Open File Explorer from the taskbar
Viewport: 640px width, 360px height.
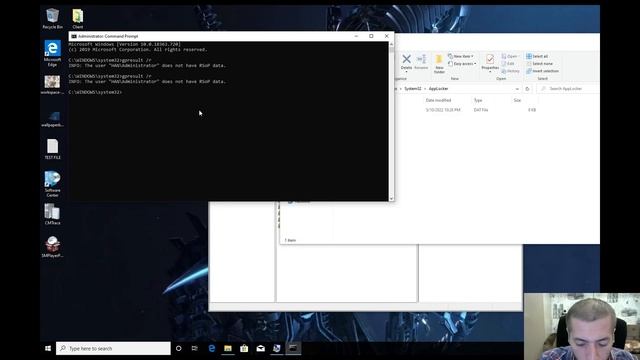point(228,348)
